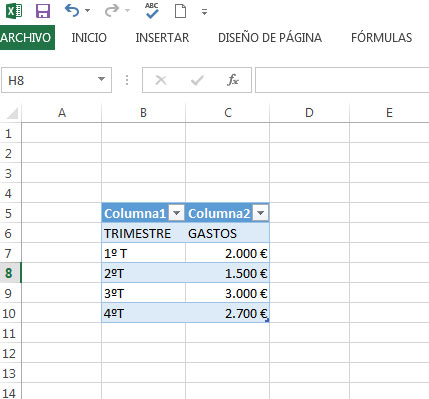Click inside the formula bar input field
Screen dimensions: 429x399
342,80
